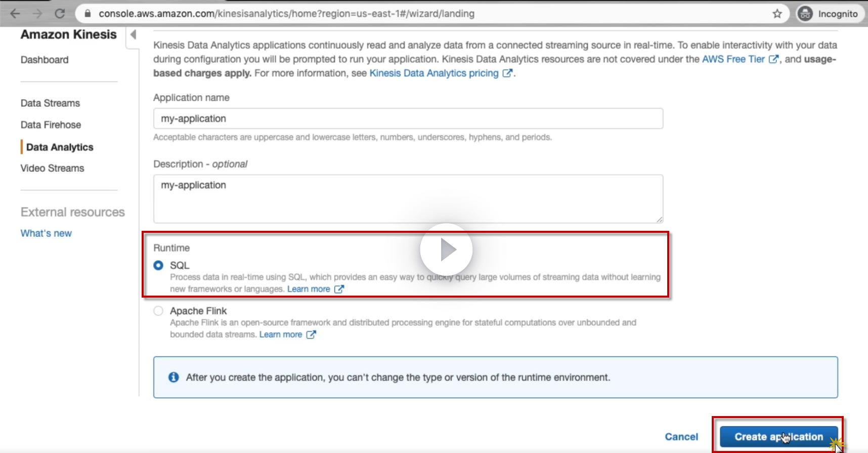This screenshot has height=453, width=868.
Task: Cancel the application creation
Action: point(681,437)
